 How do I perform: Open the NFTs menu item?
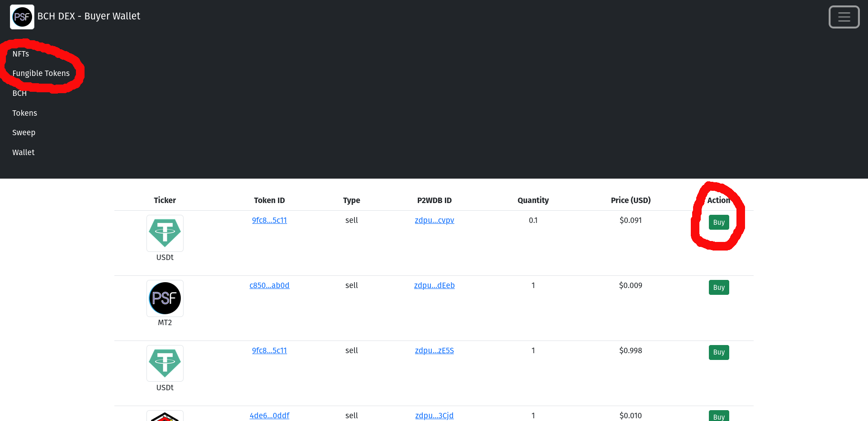21,54
